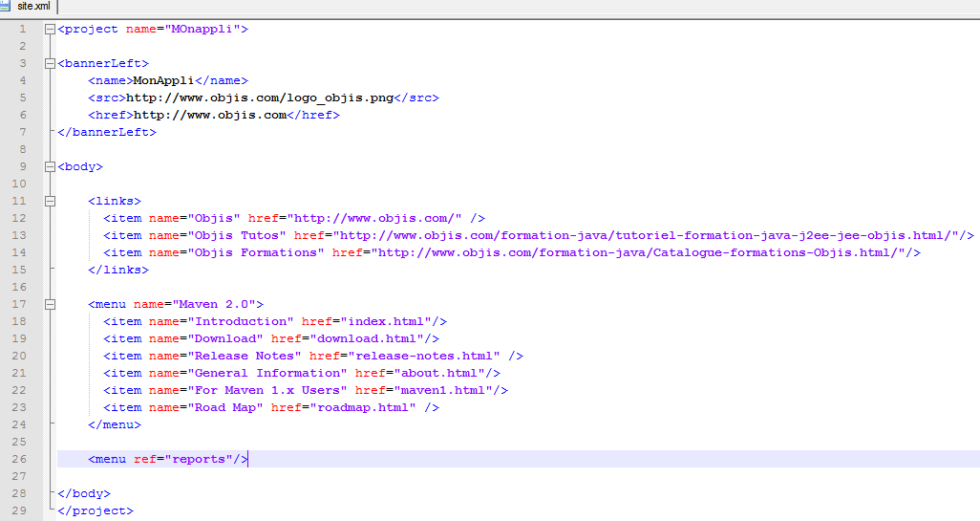Click http://www.objis.com inside href tag
The width and height of the screenshot is (980, 521).
[x=210, y=115]
